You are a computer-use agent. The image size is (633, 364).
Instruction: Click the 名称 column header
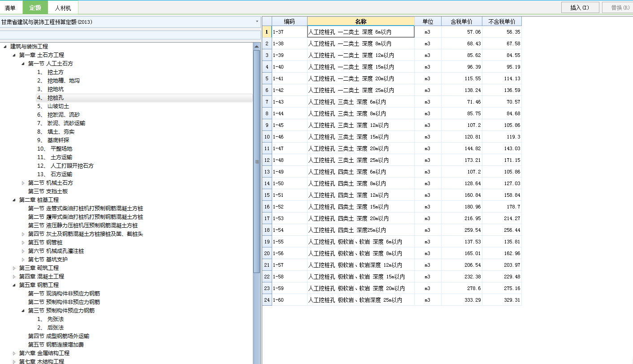tap(361, 21)
